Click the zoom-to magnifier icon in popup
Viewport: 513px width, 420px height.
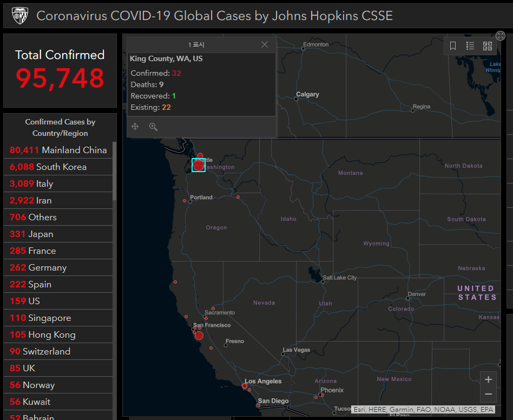click(x=153, y=127)
